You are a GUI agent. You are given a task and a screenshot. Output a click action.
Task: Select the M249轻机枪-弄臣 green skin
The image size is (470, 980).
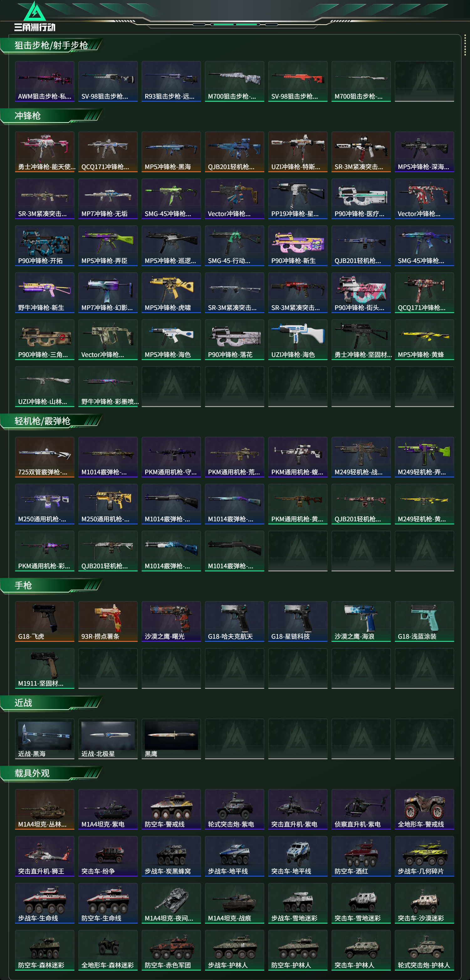[x=424, y=457]
